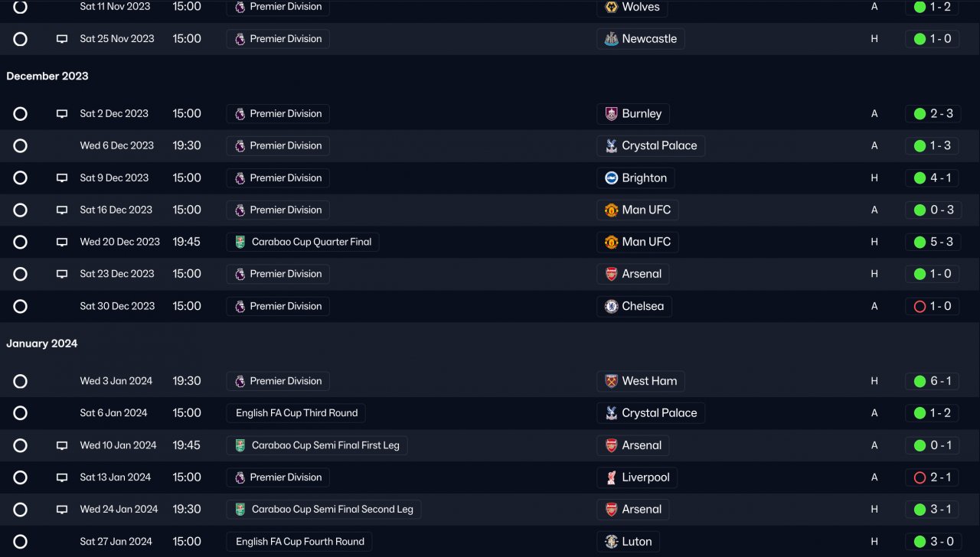Click the TV icon for 2 Dec fixture
Image resolution: width=980 pixels, height=557 pixels.
[62, 114]
